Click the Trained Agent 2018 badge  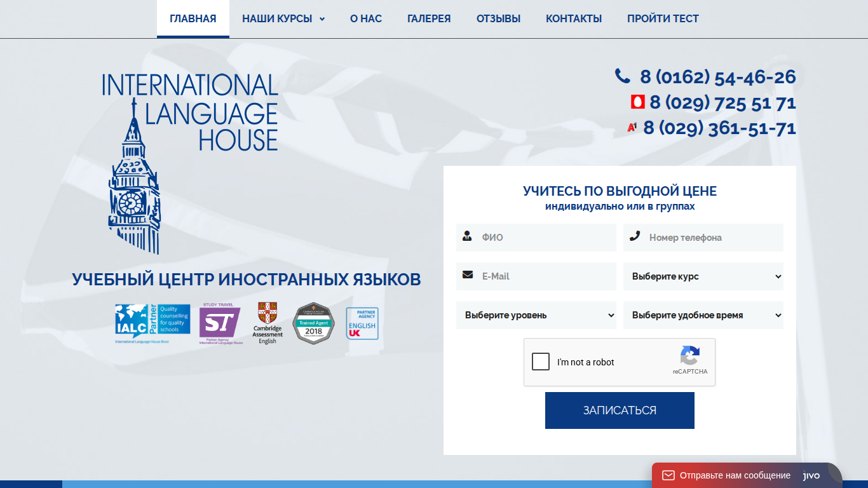(x=313, y=323)
